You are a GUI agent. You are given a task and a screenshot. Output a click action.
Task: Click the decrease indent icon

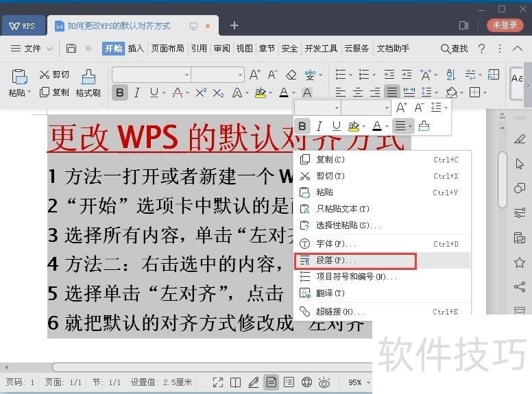click(389, 74)
